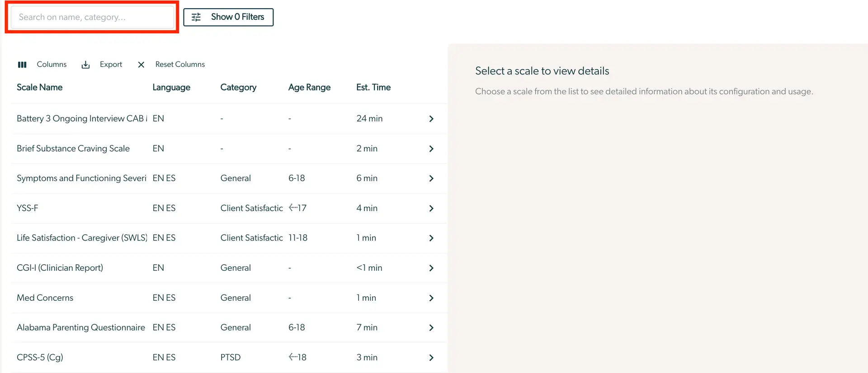Click the 6 min time value
Image resolution: width=868 pixels, height=373 pixels.
(x=367, y=178)
